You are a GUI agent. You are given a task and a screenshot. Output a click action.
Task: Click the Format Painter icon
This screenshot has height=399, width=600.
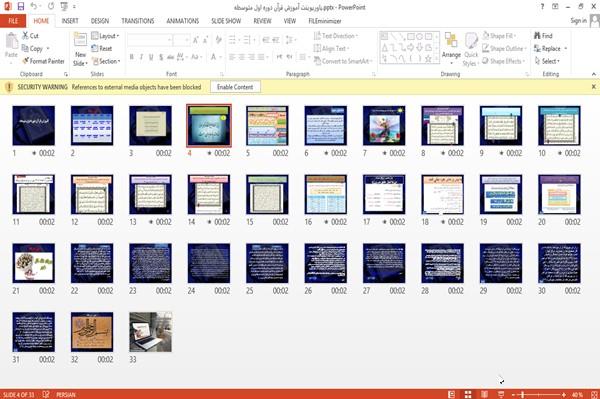[26, 61]
